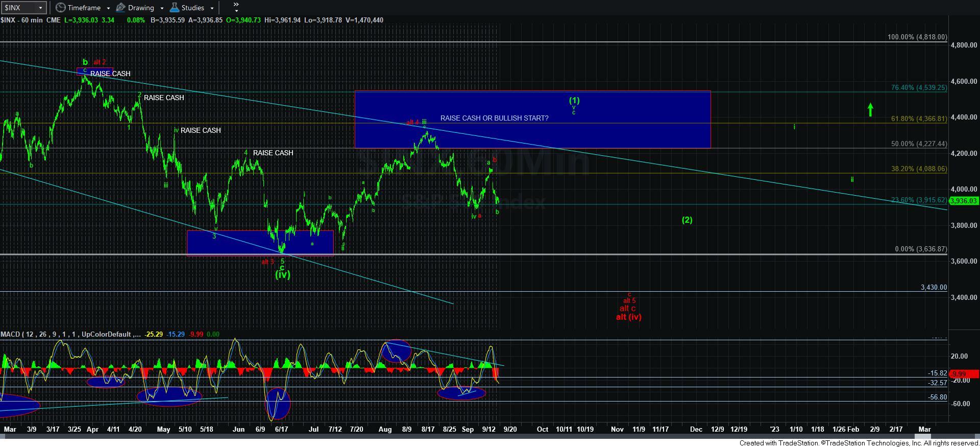Click the green (iv) wave label
Screen dimensions: 980x447
tap(283, 275)
